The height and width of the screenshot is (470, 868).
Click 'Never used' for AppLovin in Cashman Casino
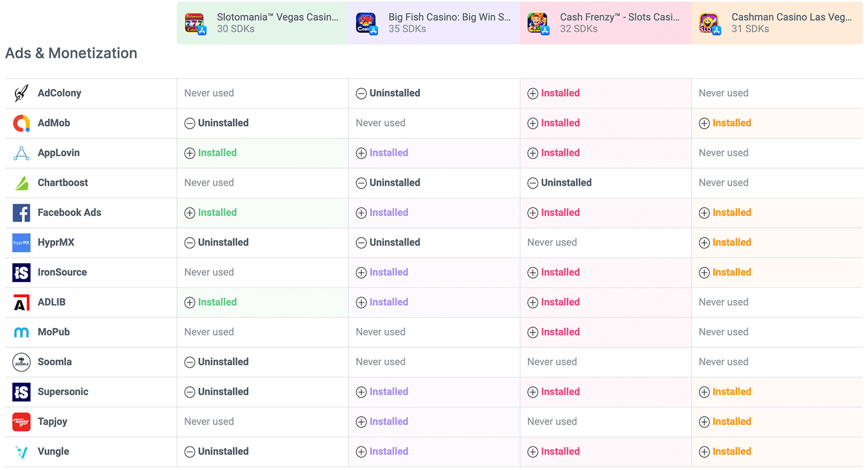(723, 153)
